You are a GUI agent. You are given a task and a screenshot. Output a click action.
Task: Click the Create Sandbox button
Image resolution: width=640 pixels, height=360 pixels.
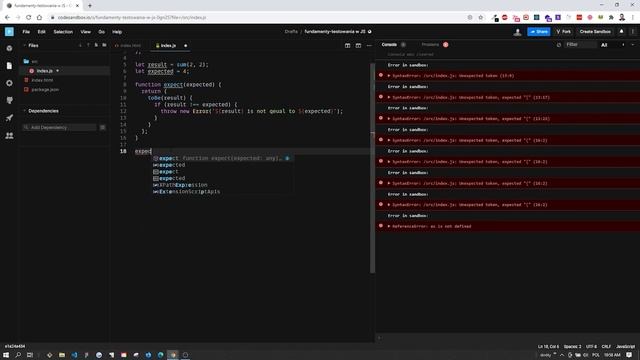[595, 31]
